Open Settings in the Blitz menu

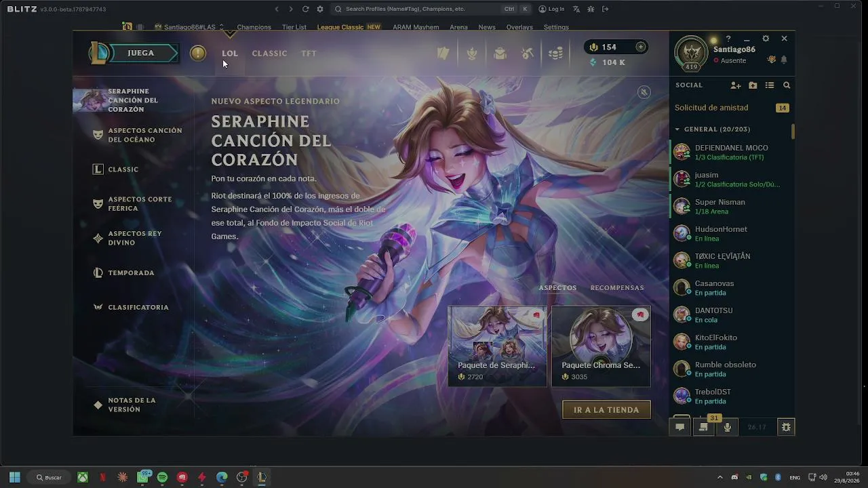pyautogui.click(x=556, y=27)
